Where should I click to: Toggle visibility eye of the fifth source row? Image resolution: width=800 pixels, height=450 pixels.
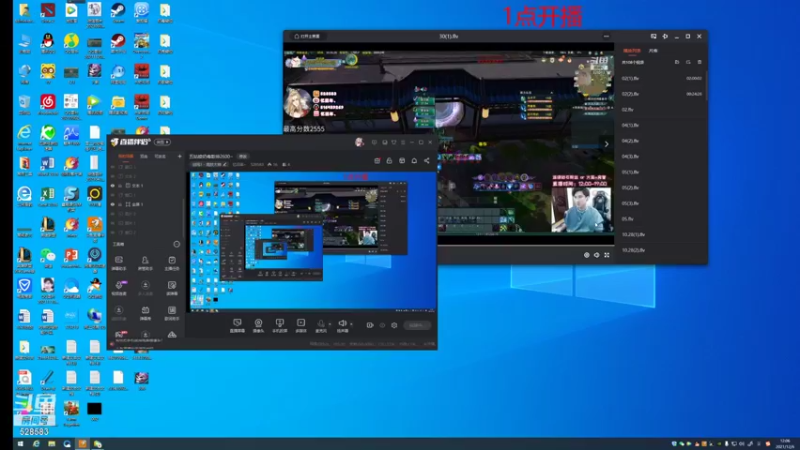tap(113, 205)
